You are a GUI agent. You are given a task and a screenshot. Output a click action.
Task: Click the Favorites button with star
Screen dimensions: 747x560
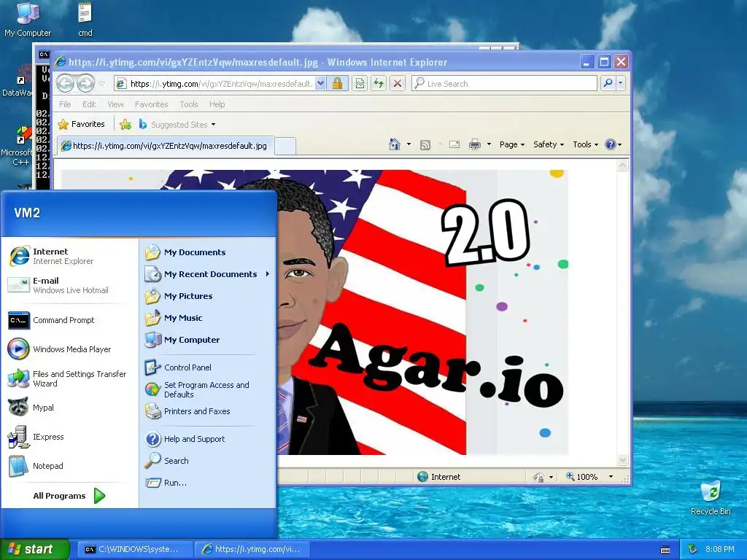81,124
